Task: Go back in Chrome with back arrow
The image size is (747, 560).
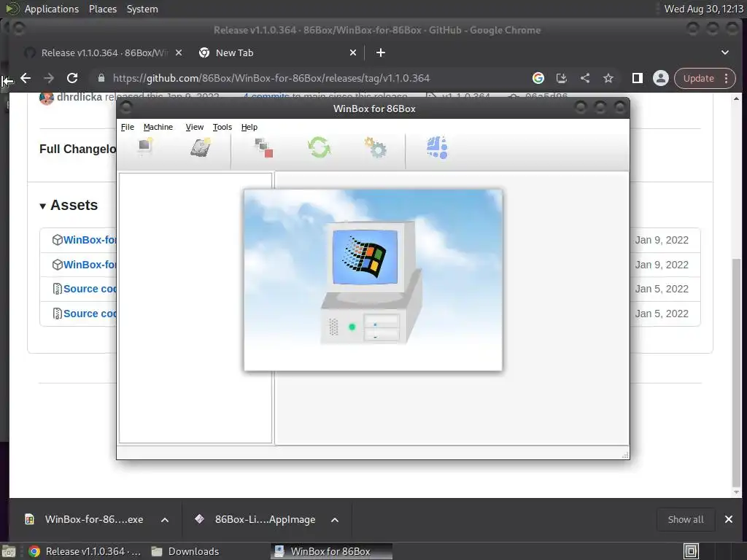Action: coord(26,78)
